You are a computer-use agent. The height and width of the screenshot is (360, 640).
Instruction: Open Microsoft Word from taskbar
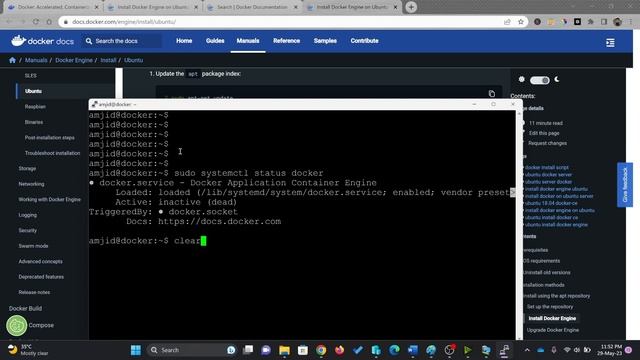413,350
